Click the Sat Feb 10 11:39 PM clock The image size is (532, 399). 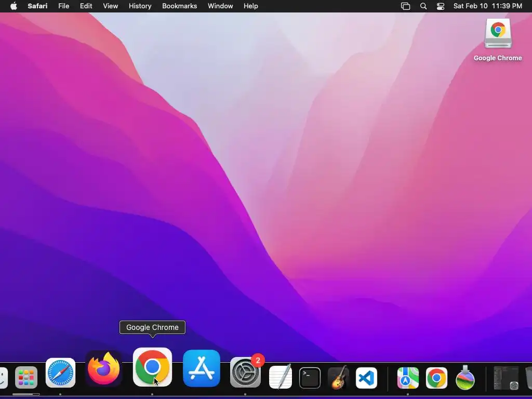pos(487,6)
